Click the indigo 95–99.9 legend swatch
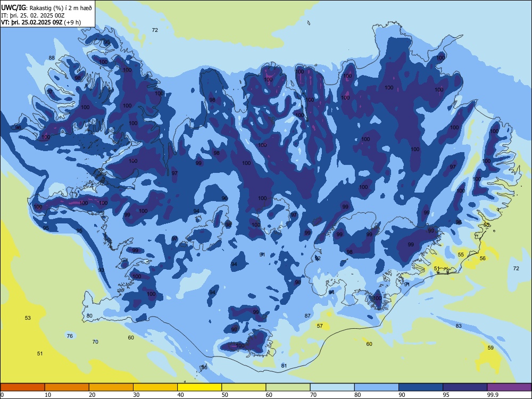532x399 pixels. click(465, 387)
